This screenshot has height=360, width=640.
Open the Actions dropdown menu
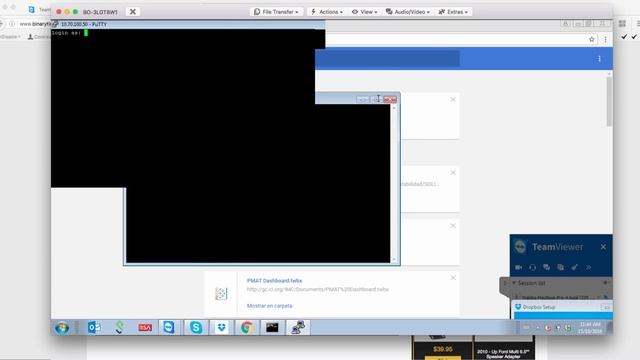(x=327, y=12)
